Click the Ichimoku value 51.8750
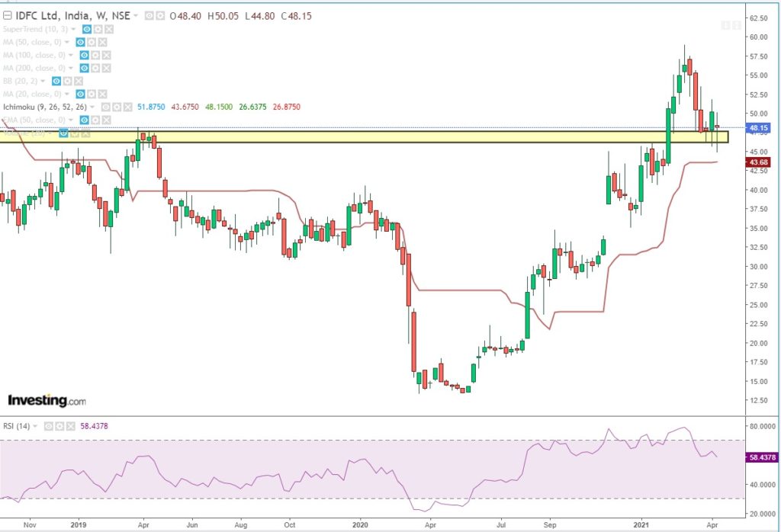This screenshot has height=532, width=781. click(151, 107)
